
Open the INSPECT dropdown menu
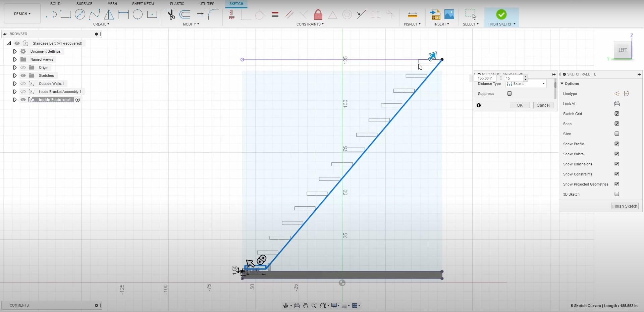pyautogui.click(x=412, y=24)
